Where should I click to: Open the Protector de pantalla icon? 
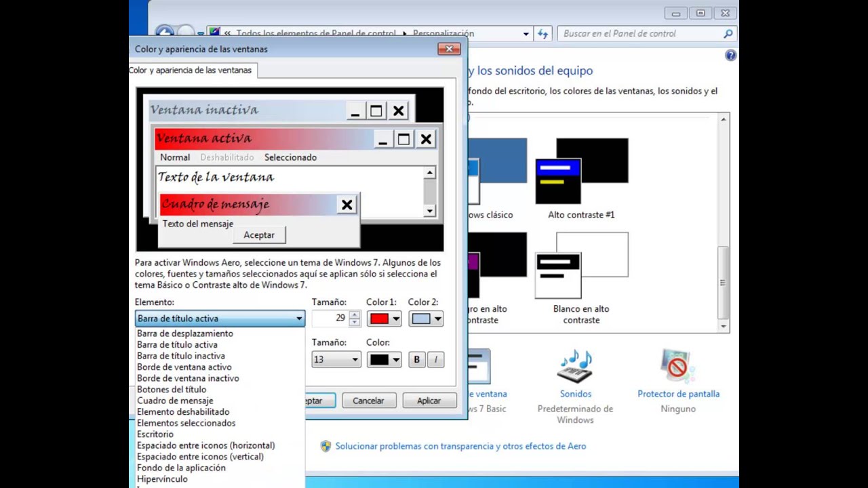tap(677, 367)
